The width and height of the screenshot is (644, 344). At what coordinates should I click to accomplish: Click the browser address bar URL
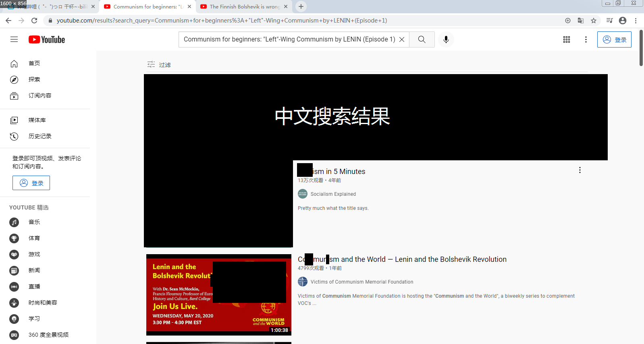[222, 21]
